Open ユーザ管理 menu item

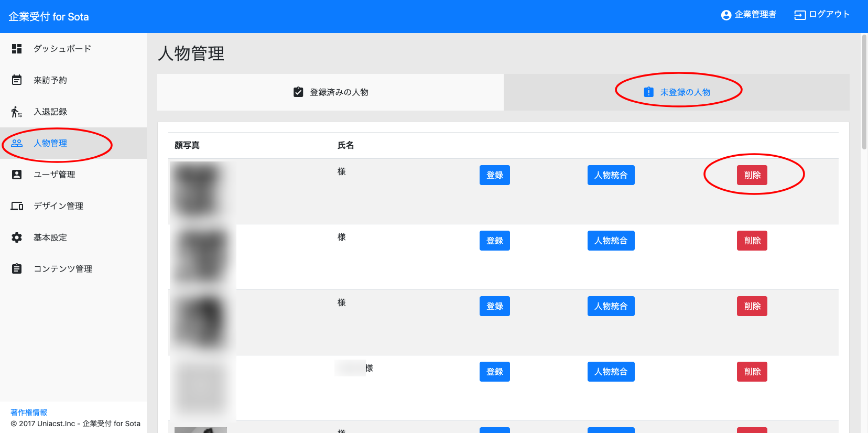click(x=73, y=175)
